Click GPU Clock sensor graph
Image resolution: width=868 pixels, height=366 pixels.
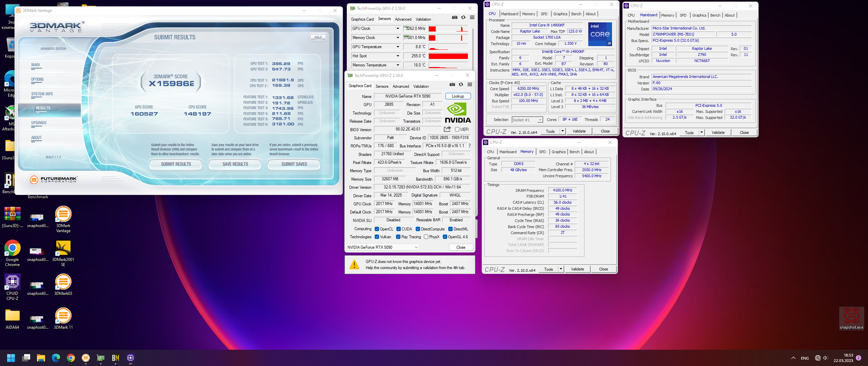448,28
